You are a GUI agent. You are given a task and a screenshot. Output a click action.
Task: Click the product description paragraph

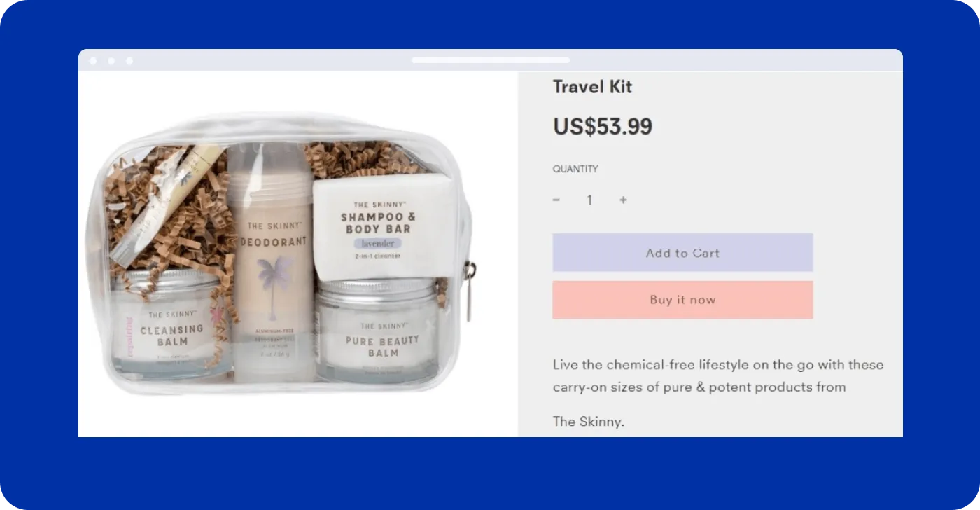718,375
